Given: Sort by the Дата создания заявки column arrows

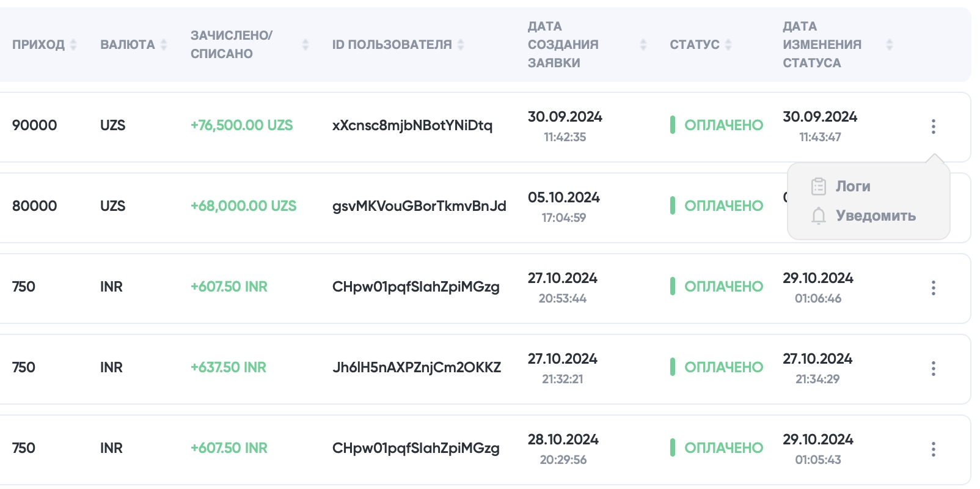Looking at the screenshot, I should 643,45.
